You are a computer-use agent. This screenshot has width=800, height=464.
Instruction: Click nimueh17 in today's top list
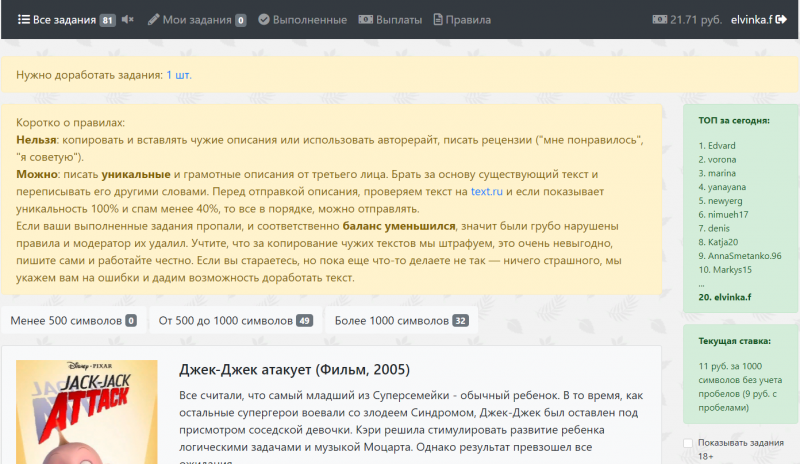728,214
